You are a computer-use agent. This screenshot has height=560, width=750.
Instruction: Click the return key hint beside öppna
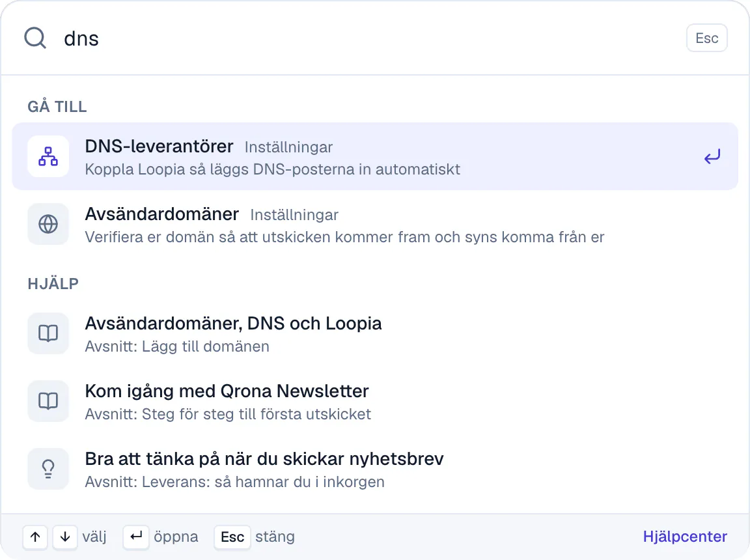(136, 537)
